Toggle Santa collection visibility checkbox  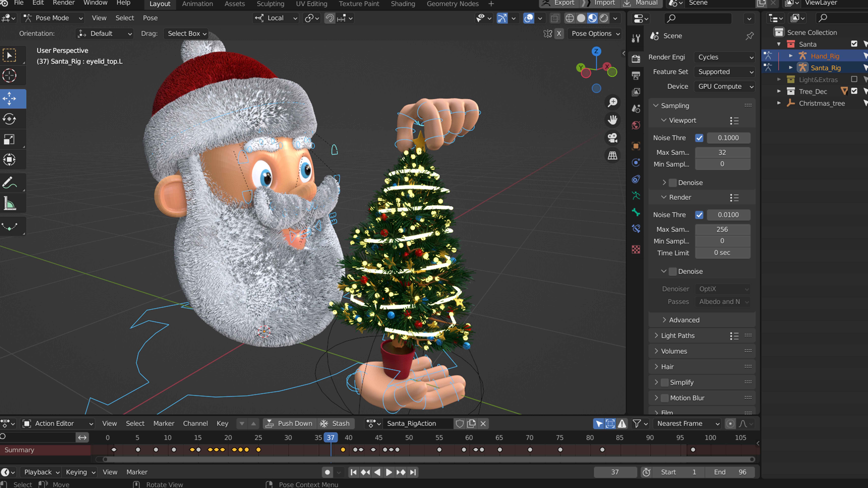click(854, 44)
